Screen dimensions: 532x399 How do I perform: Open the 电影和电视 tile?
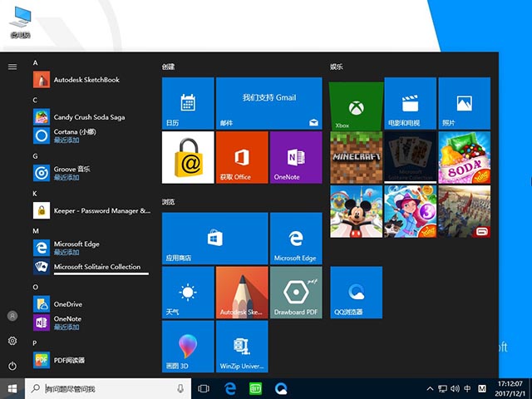[410, 103]
